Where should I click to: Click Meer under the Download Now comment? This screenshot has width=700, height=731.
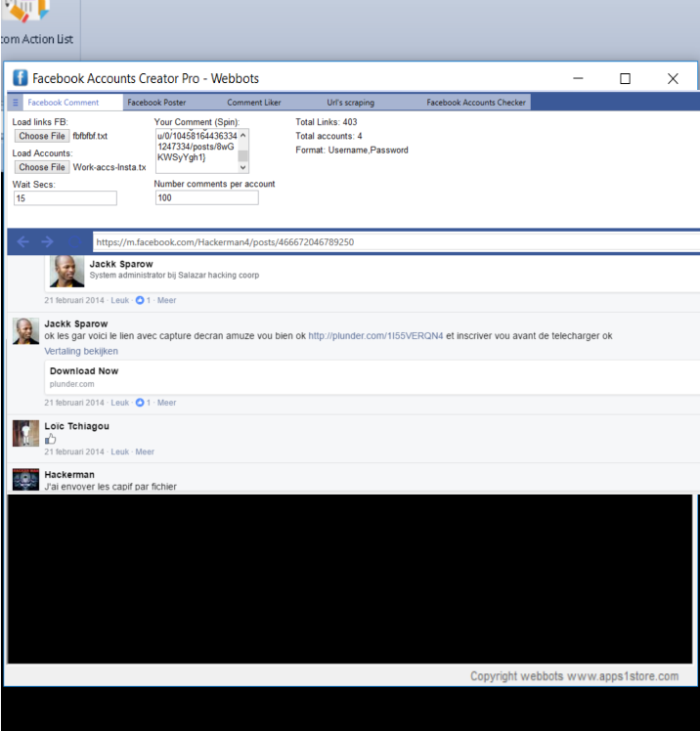(x=166, y=403)
